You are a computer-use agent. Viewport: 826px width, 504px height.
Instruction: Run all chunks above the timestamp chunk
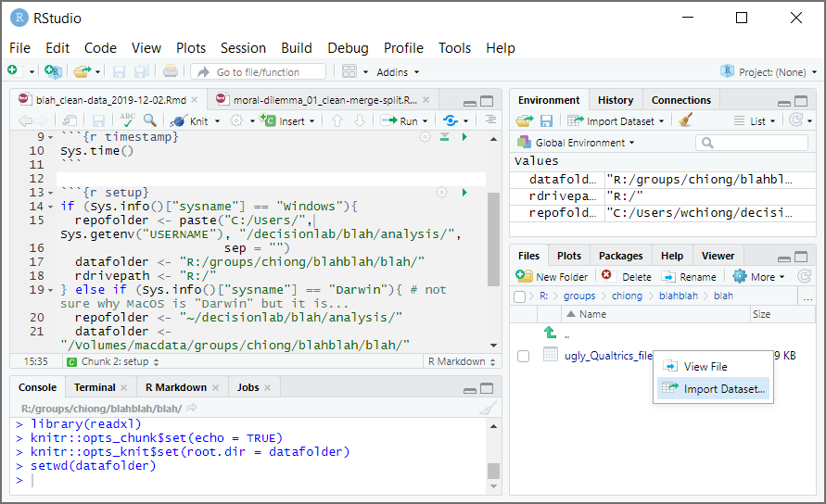[445, 137]
